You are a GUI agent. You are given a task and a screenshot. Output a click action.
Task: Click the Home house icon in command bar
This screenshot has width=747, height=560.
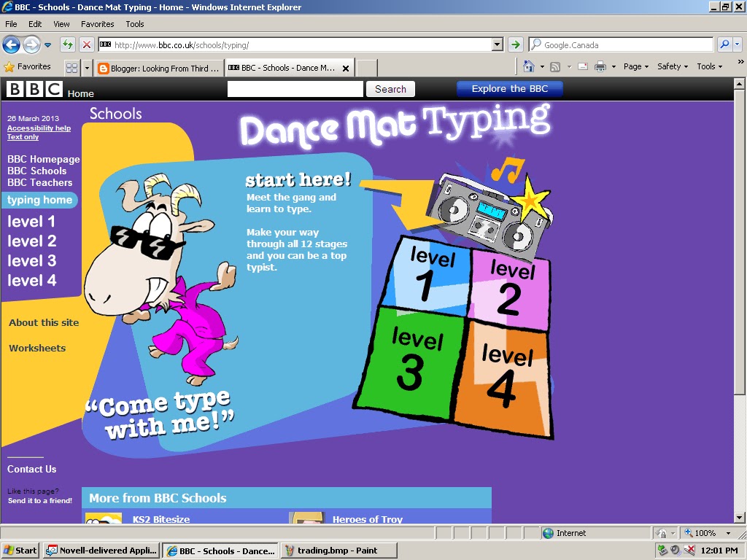[529, 66]
